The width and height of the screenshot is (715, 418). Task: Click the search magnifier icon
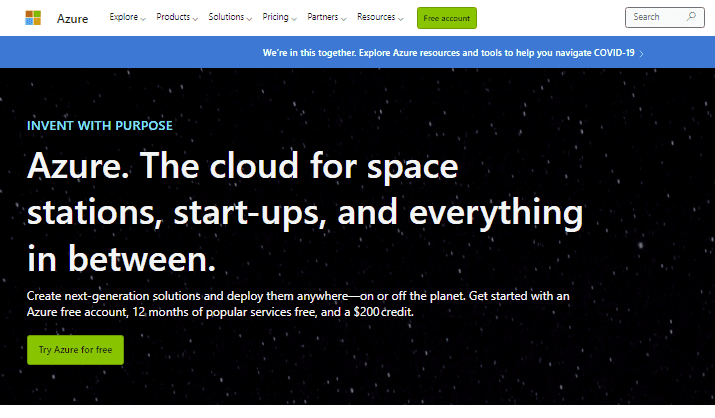coord(691,17)
